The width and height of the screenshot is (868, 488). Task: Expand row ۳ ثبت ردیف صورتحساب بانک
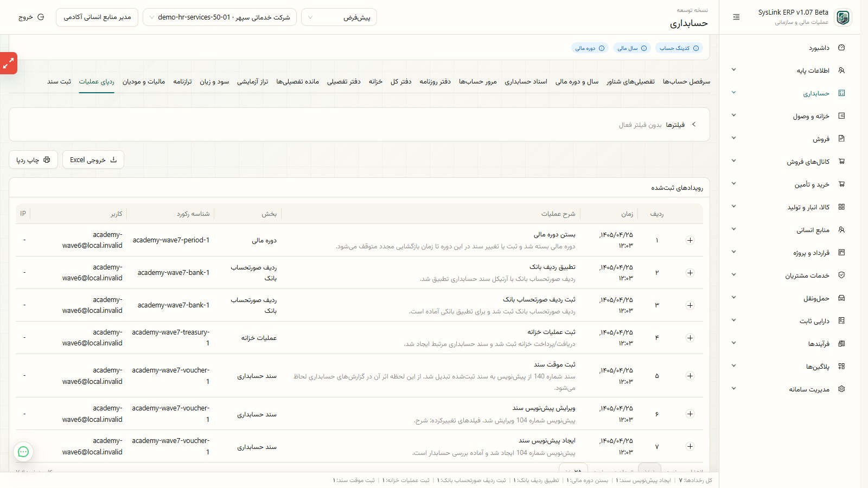(690, 305)
